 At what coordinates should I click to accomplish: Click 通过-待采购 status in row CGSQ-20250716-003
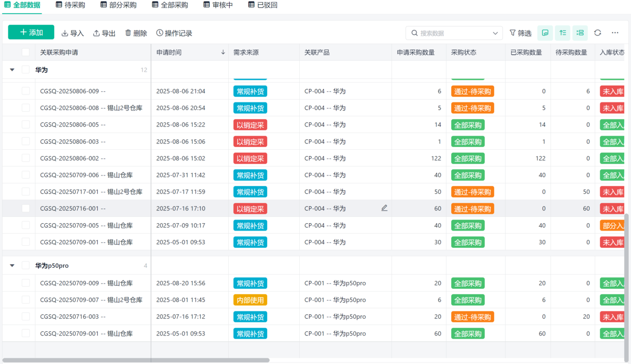click(473, 317)
